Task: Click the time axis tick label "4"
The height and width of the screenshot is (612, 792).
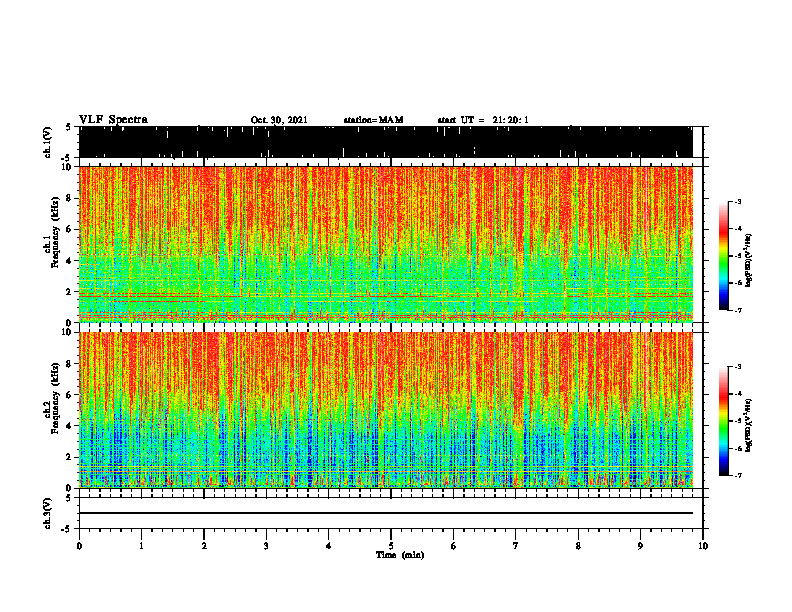Action: [329, 546]
